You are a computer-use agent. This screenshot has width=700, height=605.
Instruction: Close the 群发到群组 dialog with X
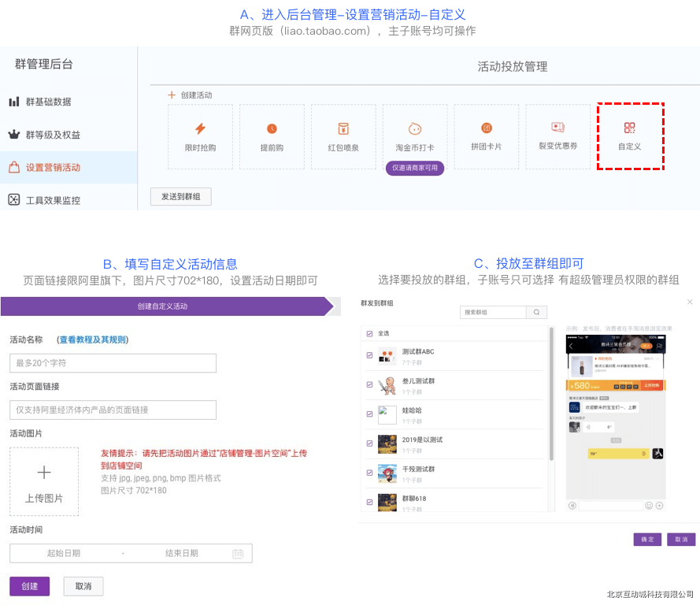point(690,302)
